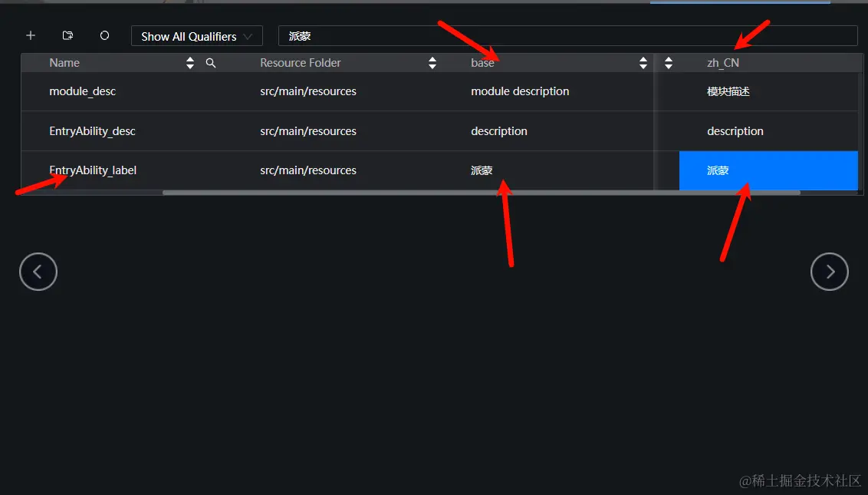Sort by base column arrows

(x=643, y=63)
